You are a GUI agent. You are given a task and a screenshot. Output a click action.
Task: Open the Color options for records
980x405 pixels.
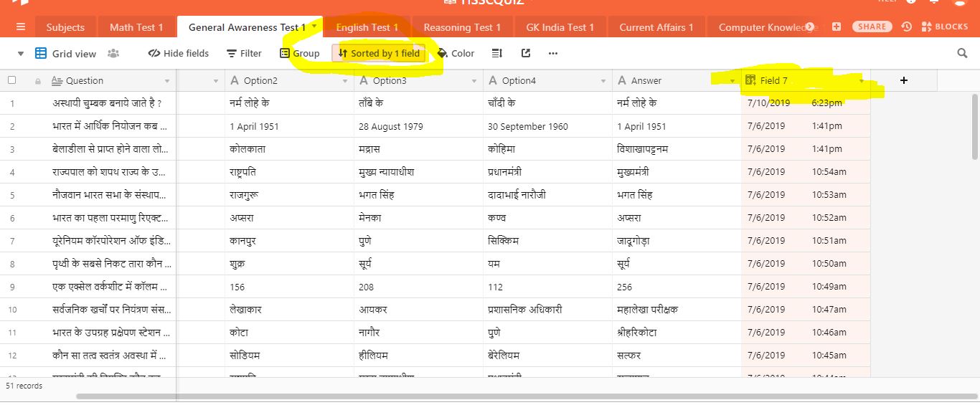[456, 53]
